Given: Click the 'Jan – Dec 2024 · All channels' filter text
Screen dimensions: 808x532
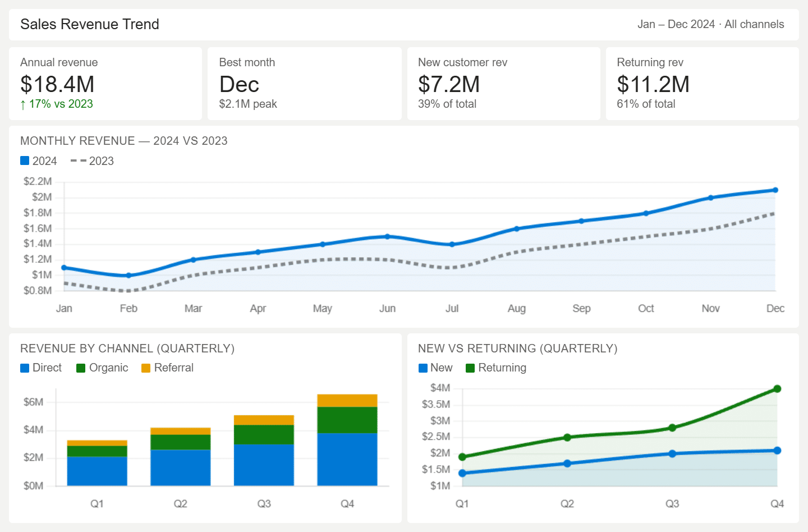Looking at the screenshot, I should tap(711, 24).
